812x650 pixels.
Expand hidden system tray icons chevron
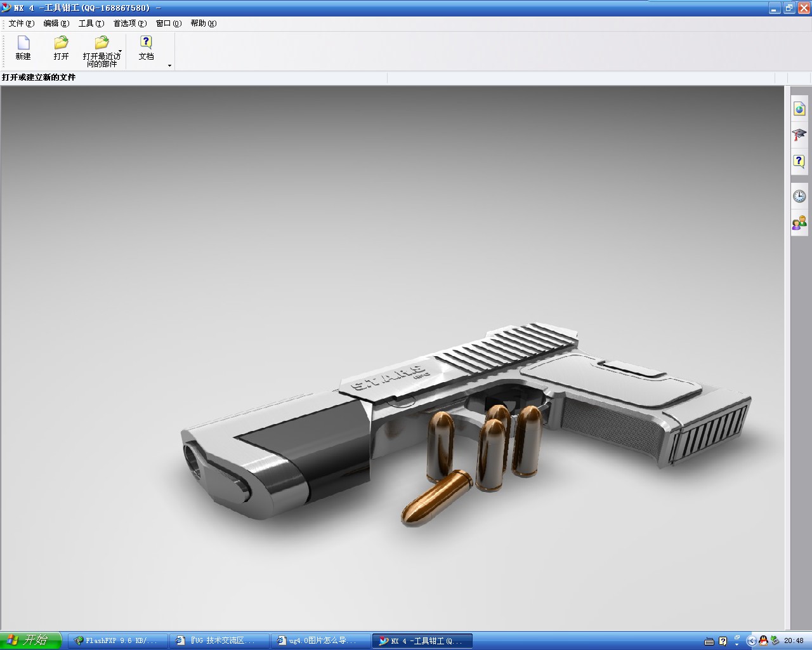pyautogui.click(x=751, y=641)
